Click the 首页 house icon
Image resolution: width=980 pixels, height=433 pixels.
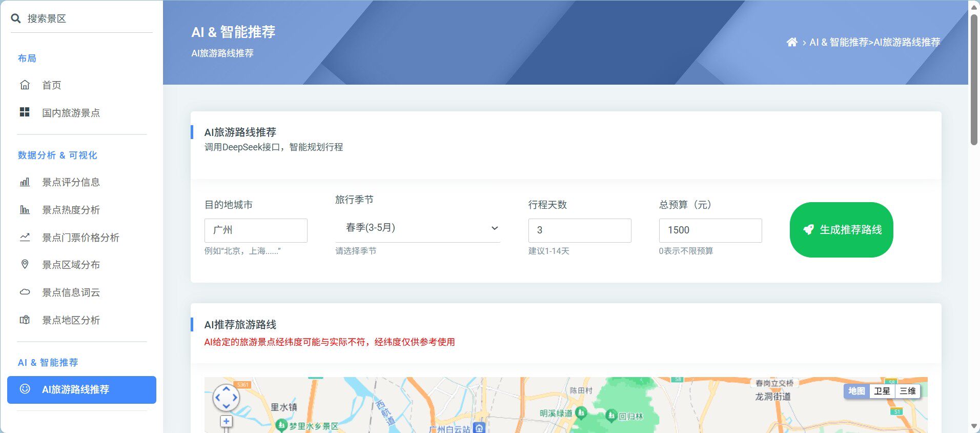click(x=25, y=85)
